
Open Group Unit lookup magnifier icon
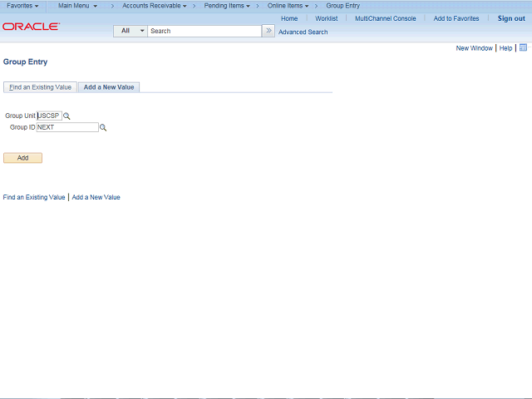[x=66, y=116]
